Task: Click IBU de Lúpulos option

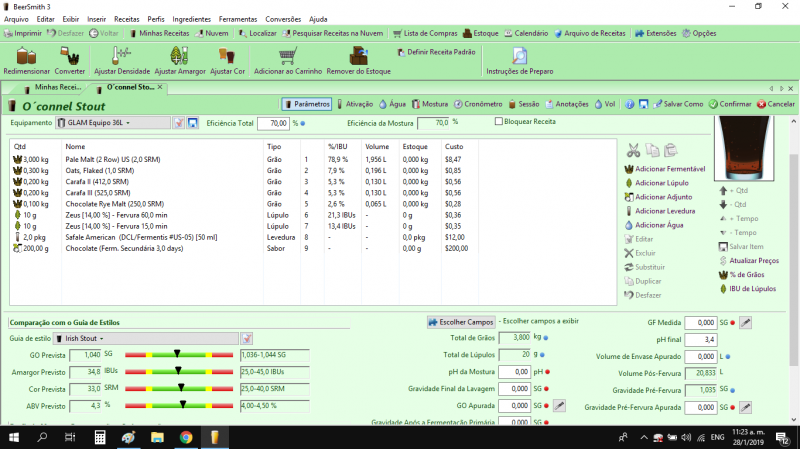Action: pyautogui.click(x=747, y=289)
